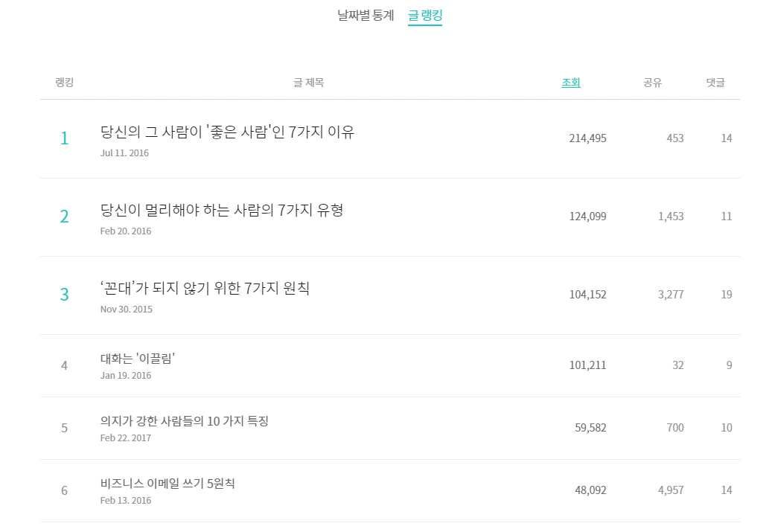The height and width of the screenshot is (532, 775).
Task: Select the 글 랭킹 tab
Action: pos(425,16)
